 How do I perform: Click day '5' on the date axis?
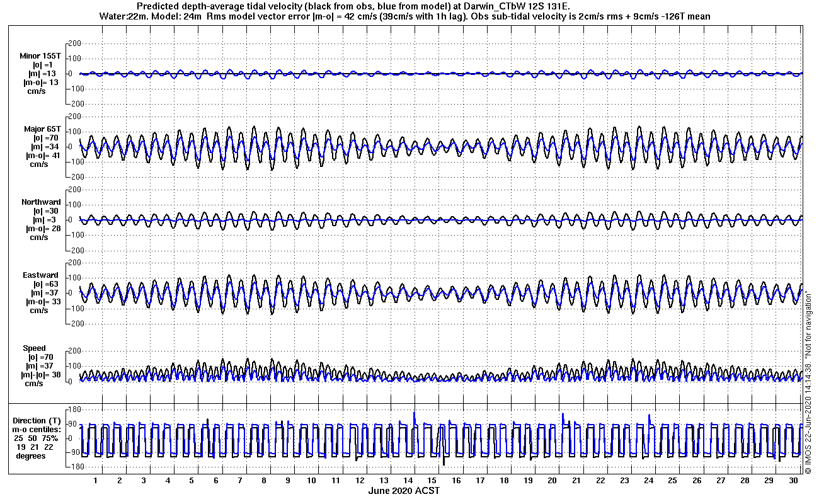point(192,481)
